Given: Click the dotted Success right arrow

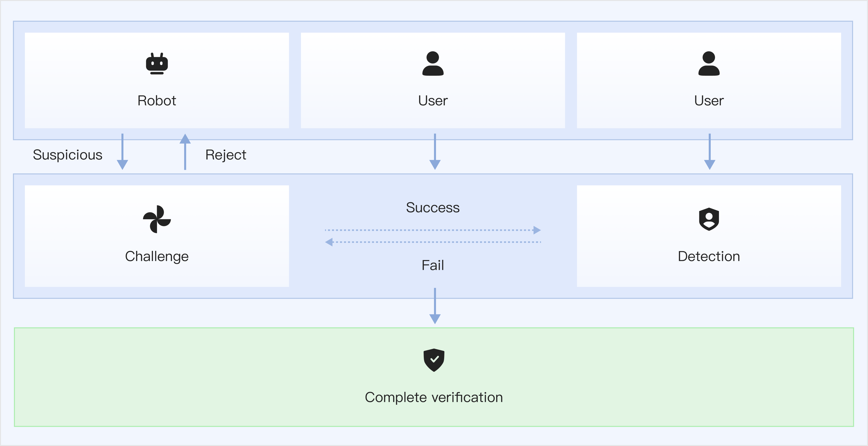Looking at the screenshot, I should pyautogui.click(x=433, y=230).
